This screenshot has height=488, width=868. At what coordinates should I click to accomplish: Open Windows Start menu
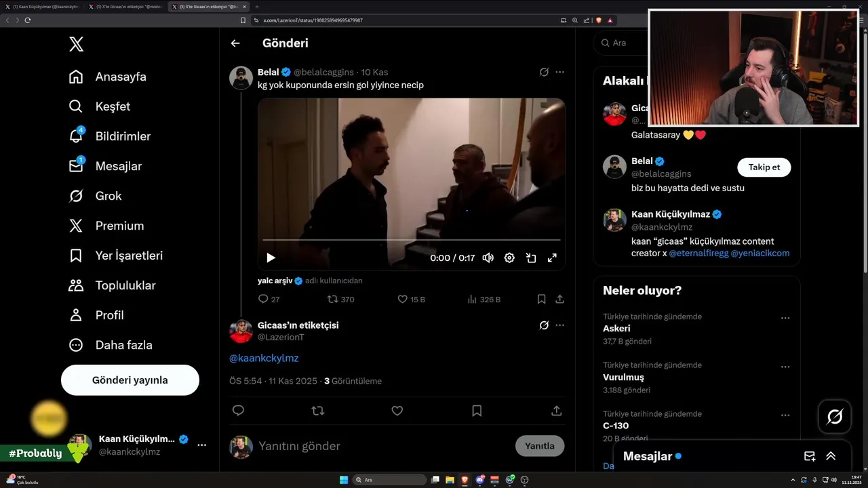click(344, 480)
